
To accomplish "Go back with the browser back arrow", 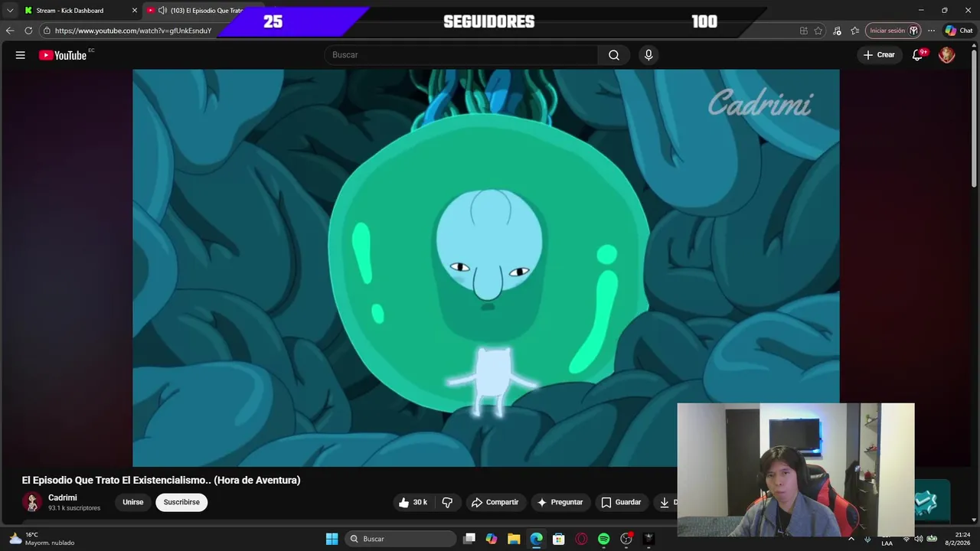I will point(10,31).
